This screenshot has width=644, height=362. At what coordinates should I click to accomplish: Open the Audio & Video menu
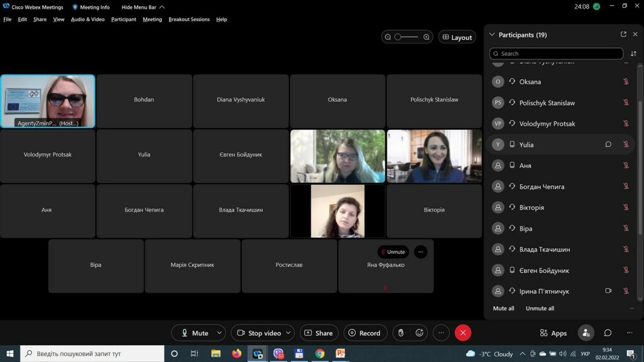87,19
